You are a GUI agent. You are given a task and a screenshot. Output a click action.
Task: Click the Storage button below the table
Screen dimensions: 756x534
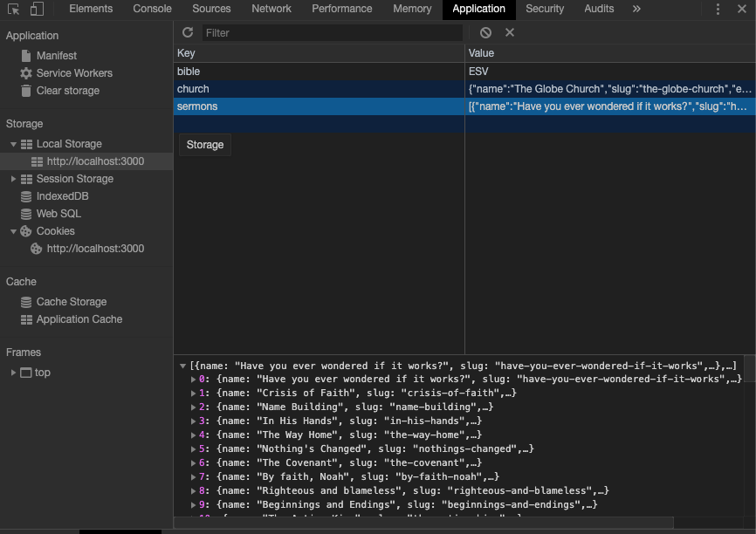(x=205, y=145)
